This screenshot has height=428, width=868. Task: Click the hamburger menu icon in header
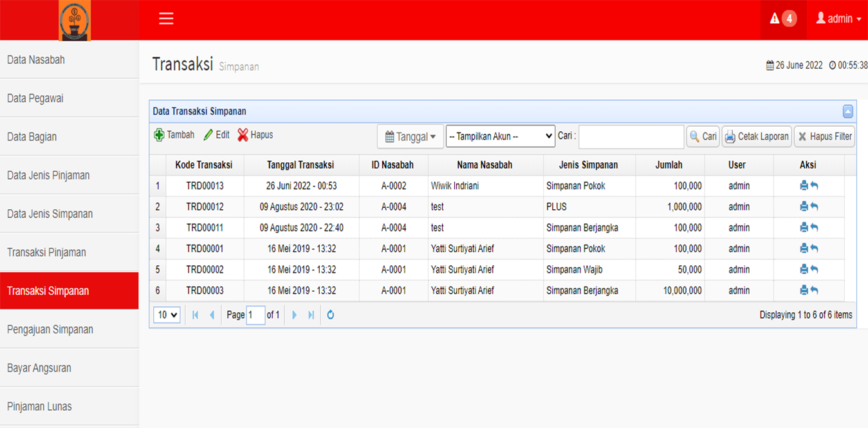tap(166, 19)
